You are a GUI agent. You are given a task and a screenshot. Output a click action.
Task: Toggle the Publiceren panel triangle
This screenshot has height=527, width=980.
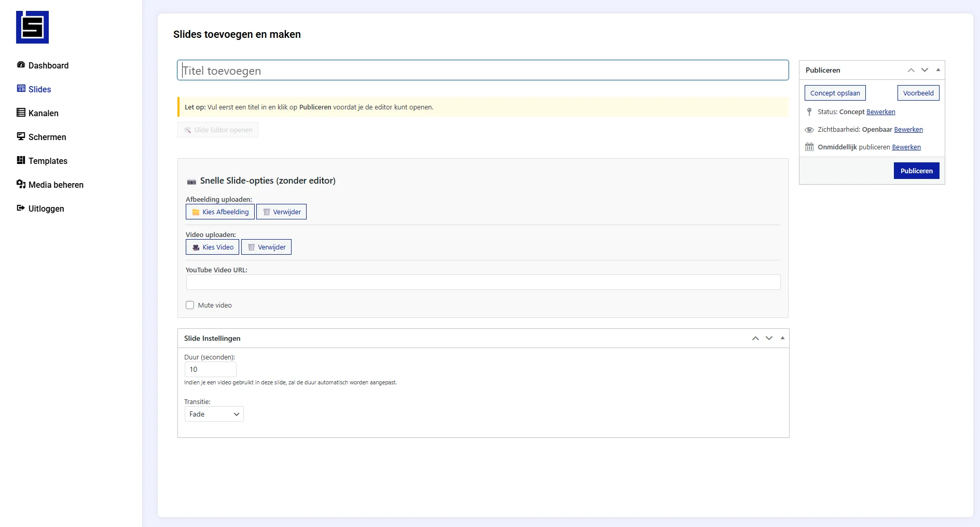click(x=938, y=70)
